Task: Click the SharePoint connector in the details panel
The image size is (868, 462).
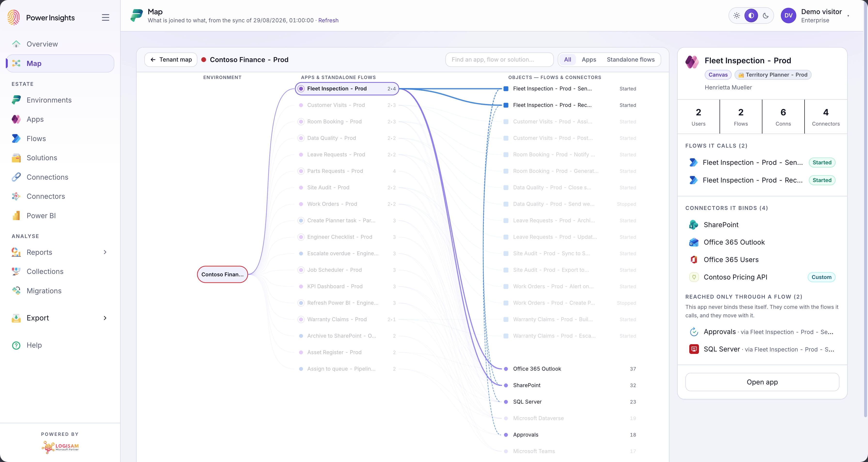Action: tap(762, 225)
